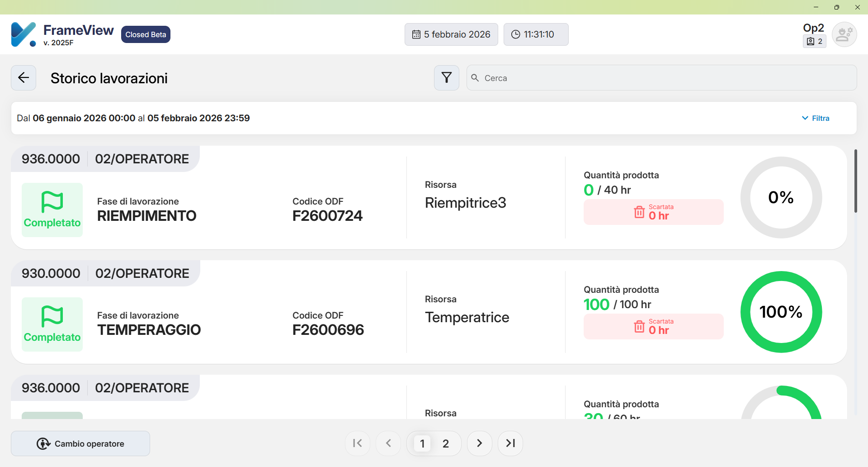
Task: Restore the FrameView window size
Action: [837, 7]
